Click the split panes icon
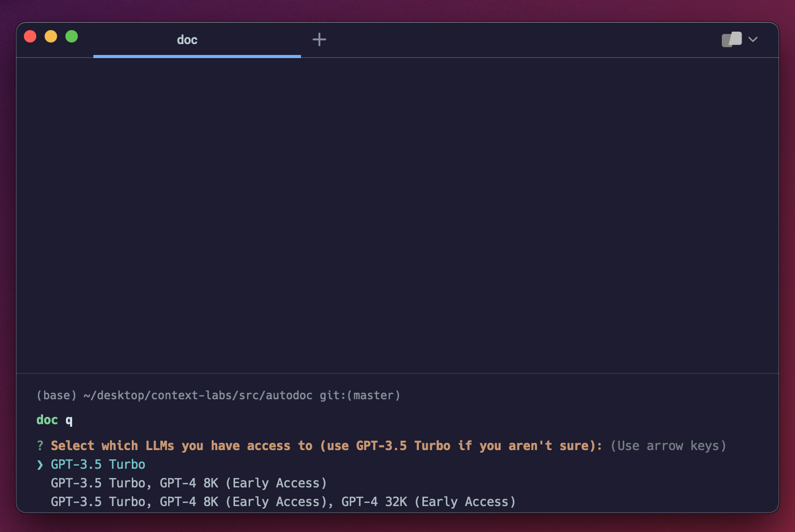 [732, 39]
